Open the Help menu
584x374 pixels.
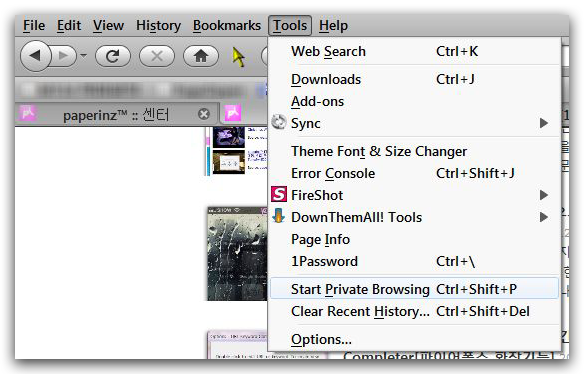coord(333,25)
